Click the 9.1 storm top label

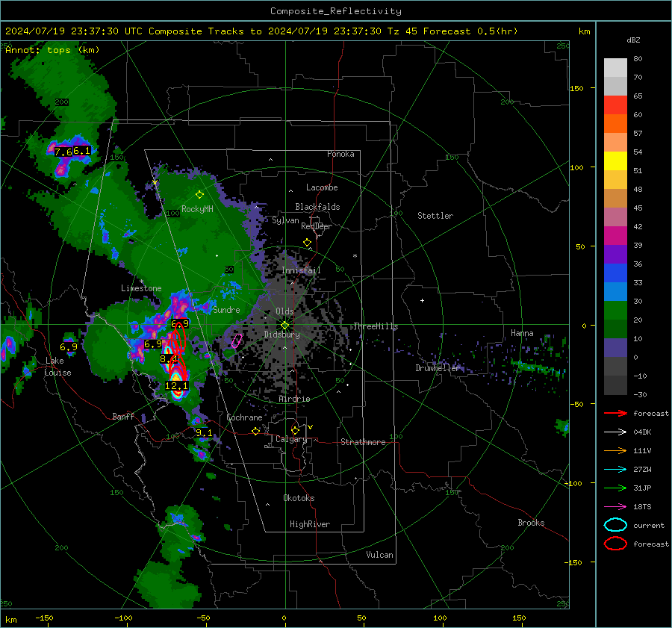[x=204, y=432]
